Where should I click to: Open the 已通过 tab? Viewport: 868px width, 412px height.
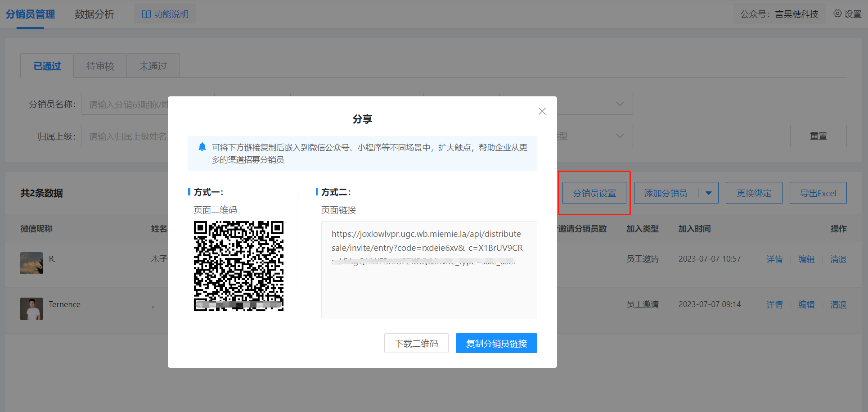click(47, 66)
